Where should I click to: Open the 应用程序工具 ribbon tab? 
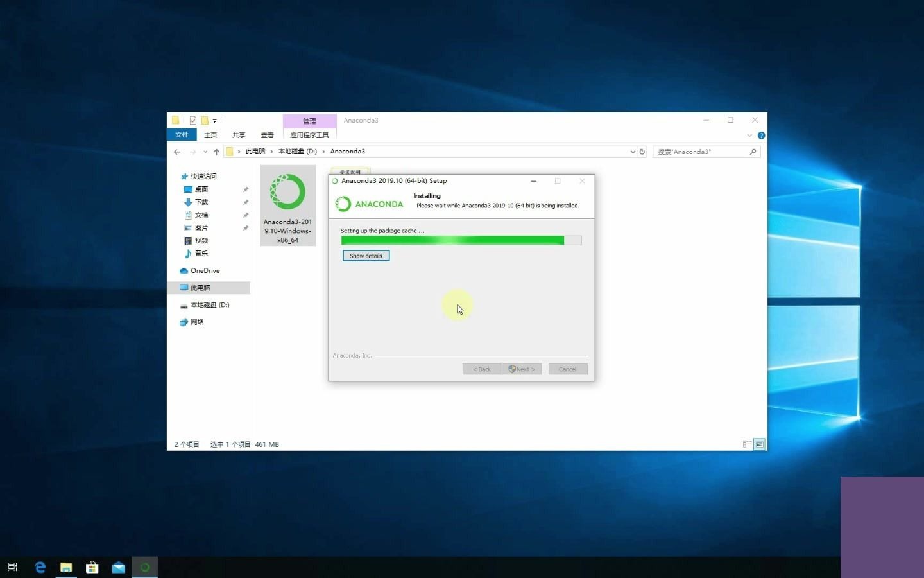(309, 135)
